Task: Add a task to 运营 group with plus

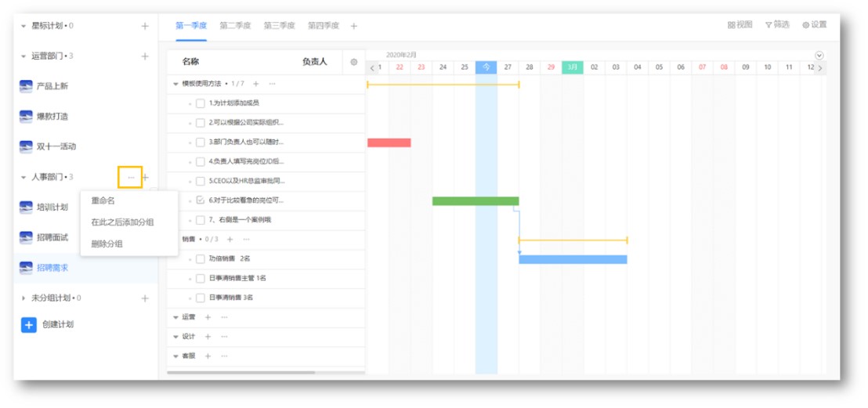Action: 208,317
